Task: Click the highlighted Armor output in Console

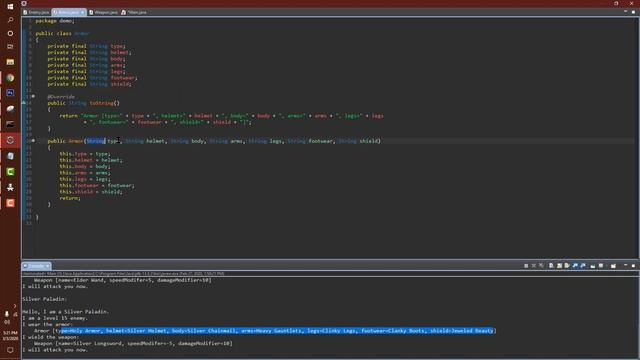Action: click(277, 331)
